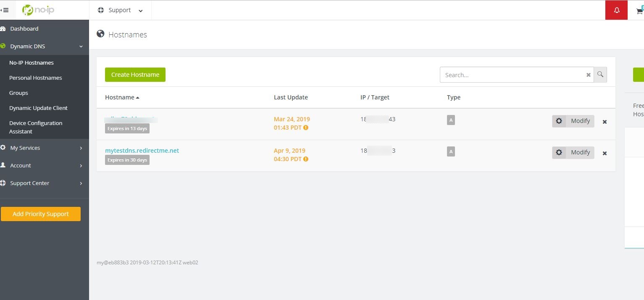This screenshot has width=644, height=300.
Task: Toggle the Hostname column sort order
Action: pyautogui.click(x=122, y=97)
